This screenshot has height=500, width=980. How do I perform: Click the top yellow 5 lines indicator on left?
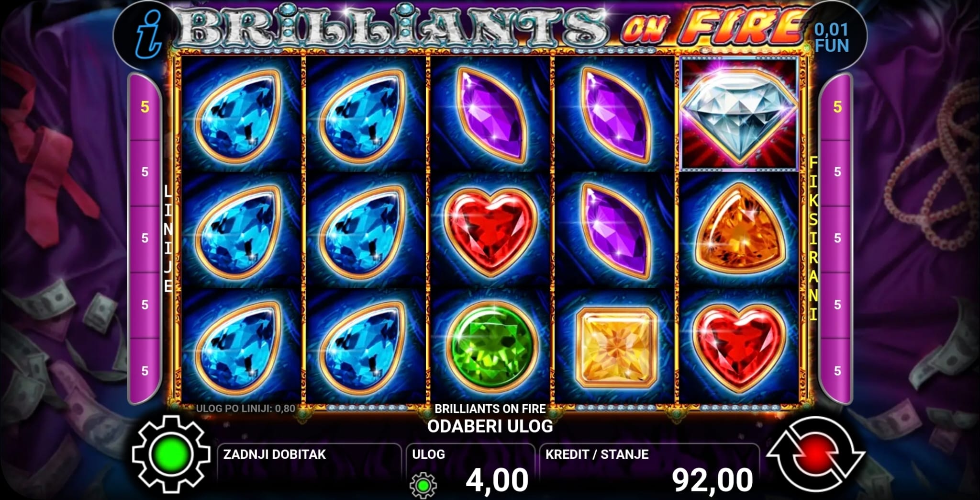pyautogui.click(x=145, y=107)
